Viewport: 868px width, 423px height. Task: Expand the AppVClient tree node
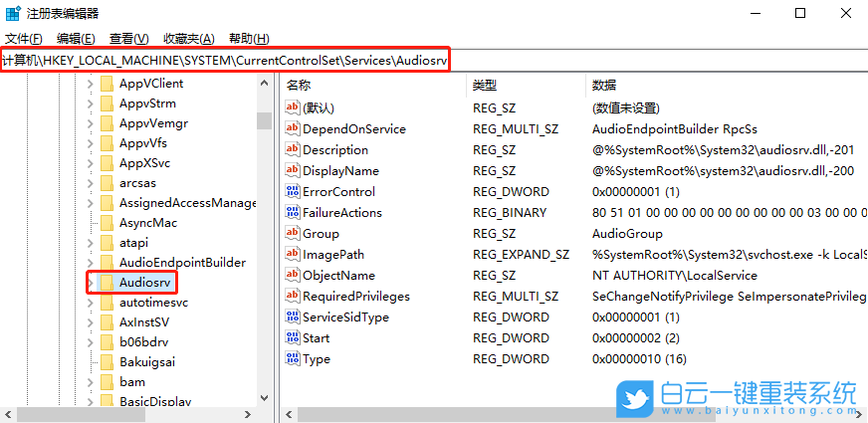coord(91,84)
